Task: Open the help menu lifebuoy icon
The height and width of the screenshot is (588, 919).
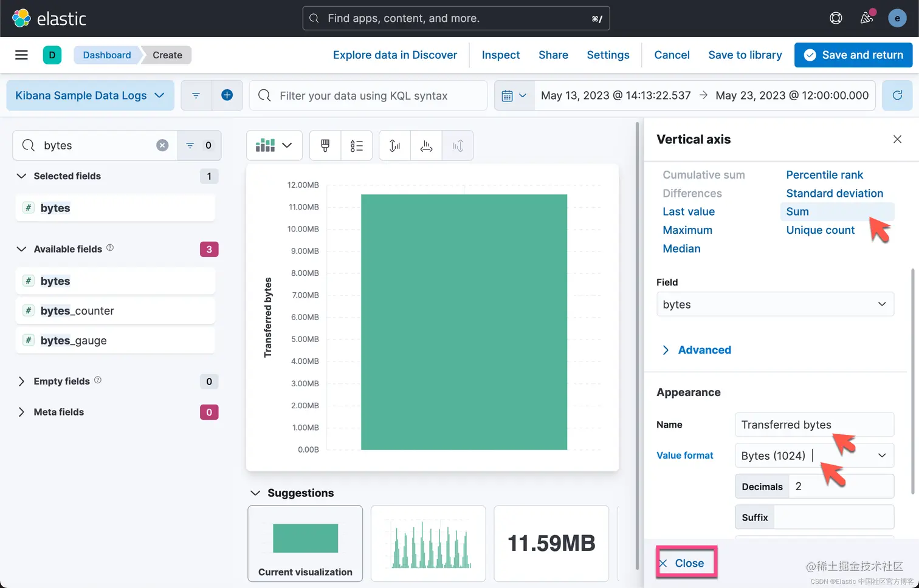Action: [836, 18]
